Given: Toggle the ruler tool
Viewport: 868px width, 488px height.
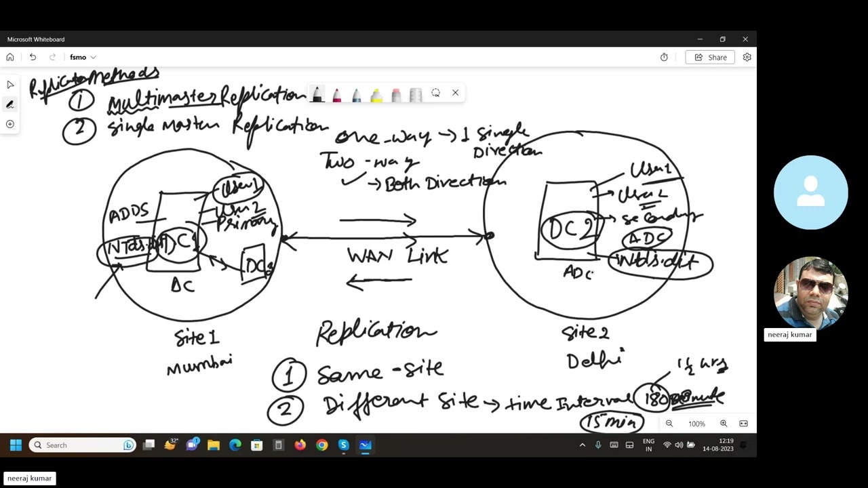Looking at the screenshot, I should pos(416,94).
